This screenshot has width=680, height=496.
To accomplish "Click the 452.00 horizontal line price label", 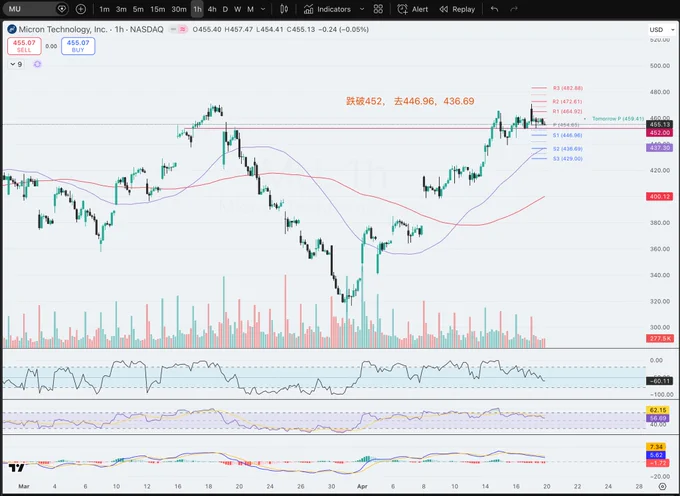I will click(660, 133).
